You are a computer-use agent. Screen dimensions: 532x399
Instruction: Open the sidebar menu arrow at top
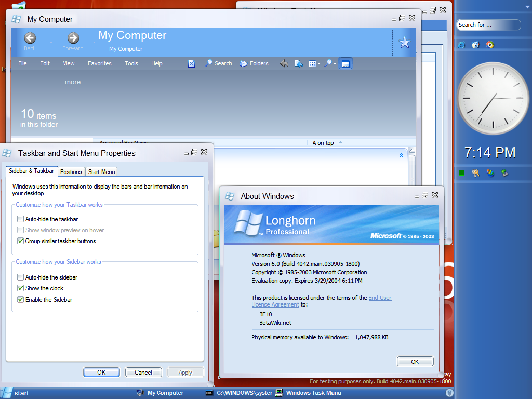point(527,6)
